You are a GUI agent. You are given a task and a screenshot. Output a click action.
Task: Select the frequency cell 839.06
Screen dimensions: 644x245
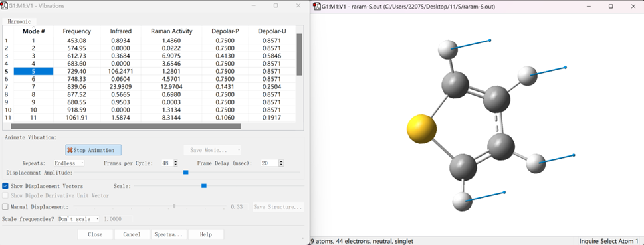(77, 86)
